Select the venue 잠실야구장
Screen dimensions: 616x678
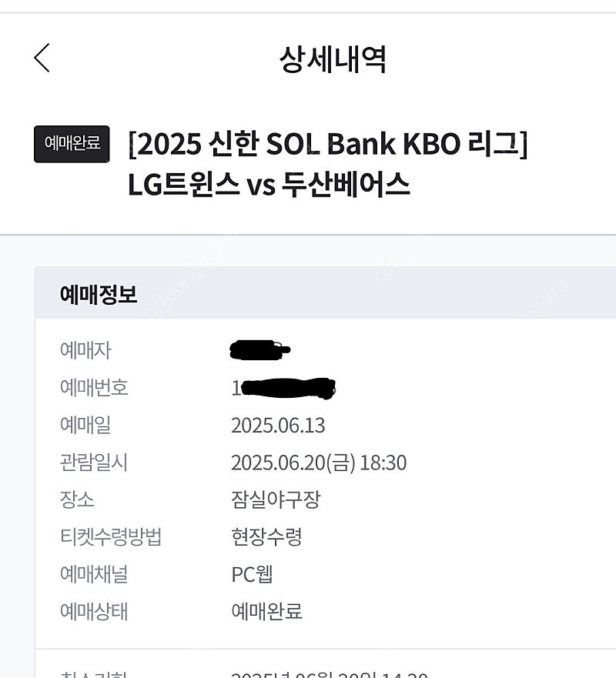click(276, 500)
